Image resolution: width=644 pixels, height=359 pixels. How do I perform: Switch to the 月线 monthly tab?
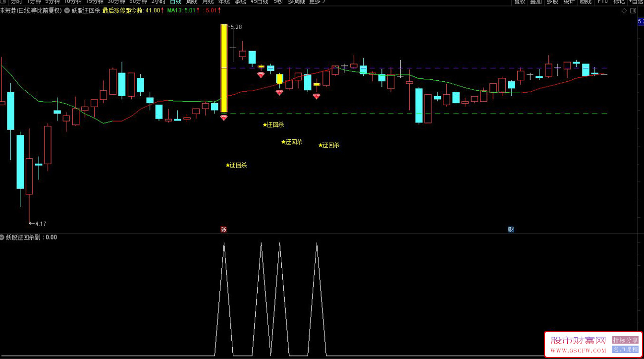208,1
